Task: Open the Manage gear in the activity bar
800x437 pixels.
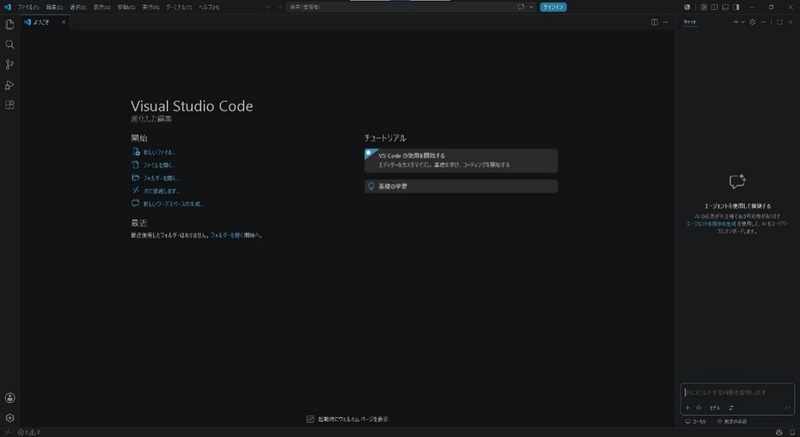Action: click(x=10, y=418)
